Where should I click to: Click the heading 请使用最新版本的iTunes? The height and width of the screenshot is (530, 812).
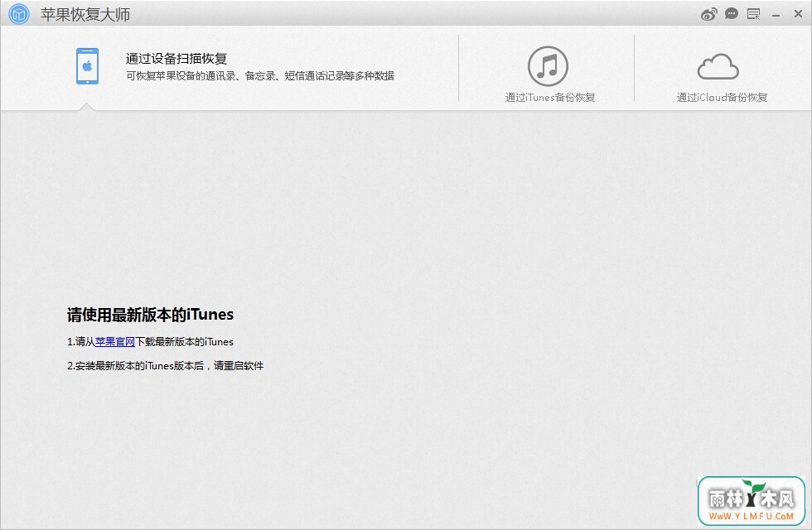[x=150, y=315]
